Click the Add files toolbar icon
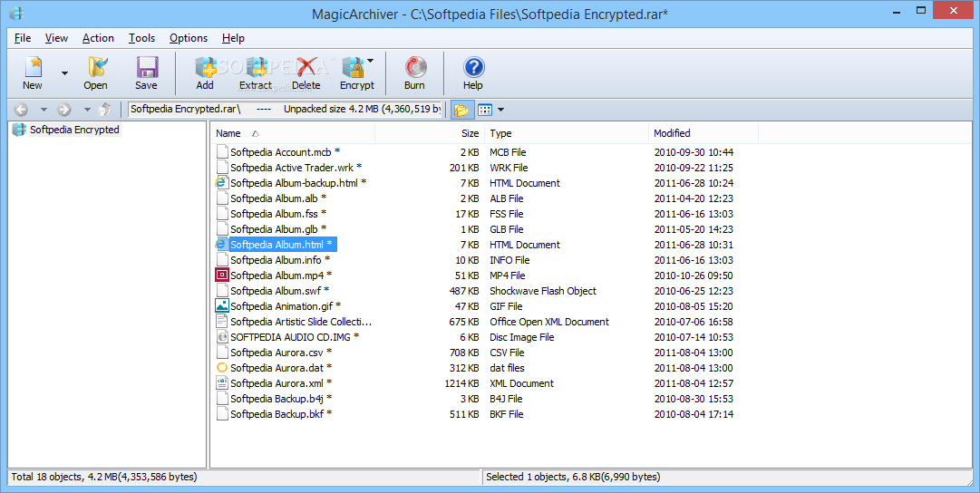The height and width of the screenshot is (493, 980). [x=204, y=67]
